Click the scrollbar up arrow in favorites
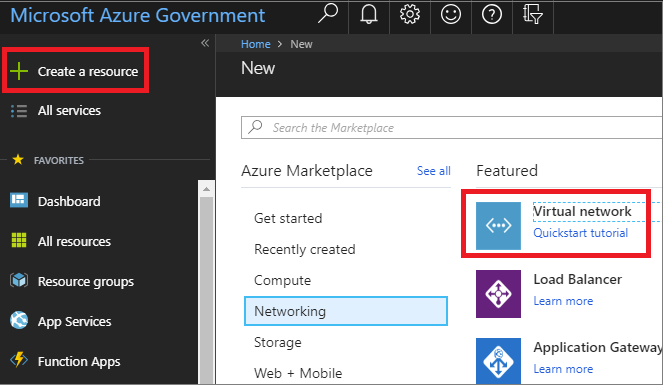This screenshot has width=663, height=385. coord(206,189)
